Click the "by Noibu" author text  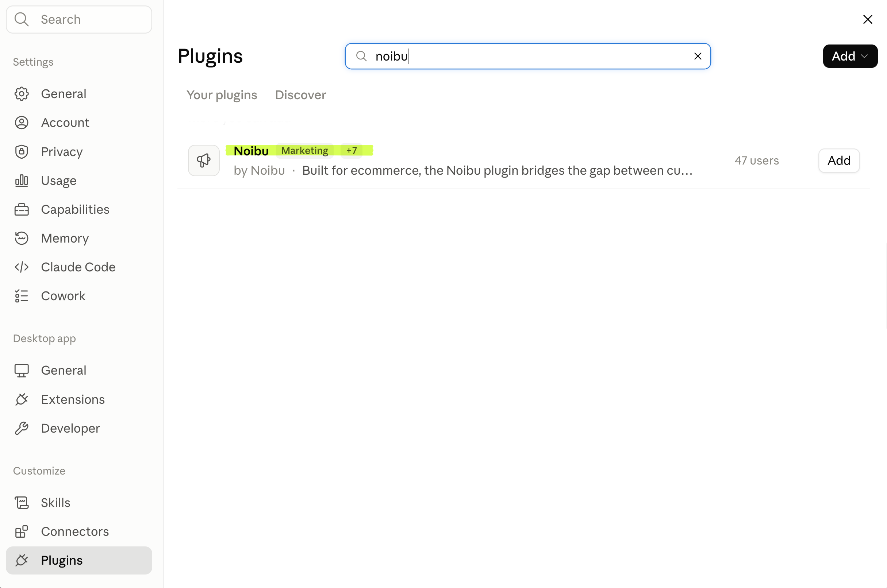pos(259,171)
